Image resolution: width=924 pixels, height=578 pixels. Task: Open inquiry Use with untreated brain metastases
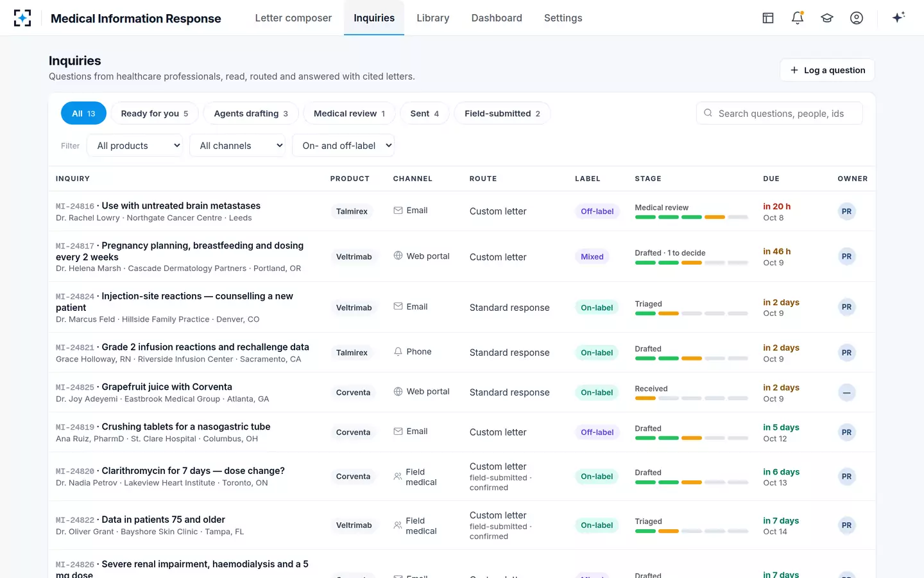click(x=181, y=206)
